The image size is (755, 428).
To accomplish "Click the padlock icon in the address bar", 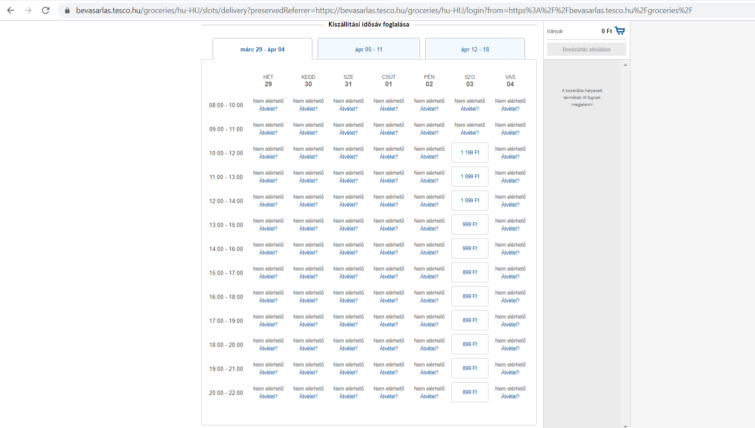I will [66, 10].
